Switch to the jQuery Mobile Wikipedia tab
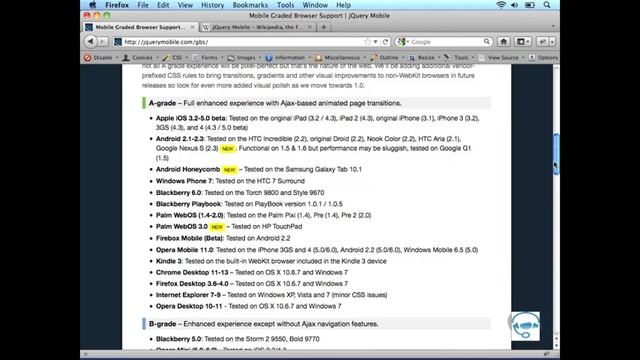 (x=257, y=27)
